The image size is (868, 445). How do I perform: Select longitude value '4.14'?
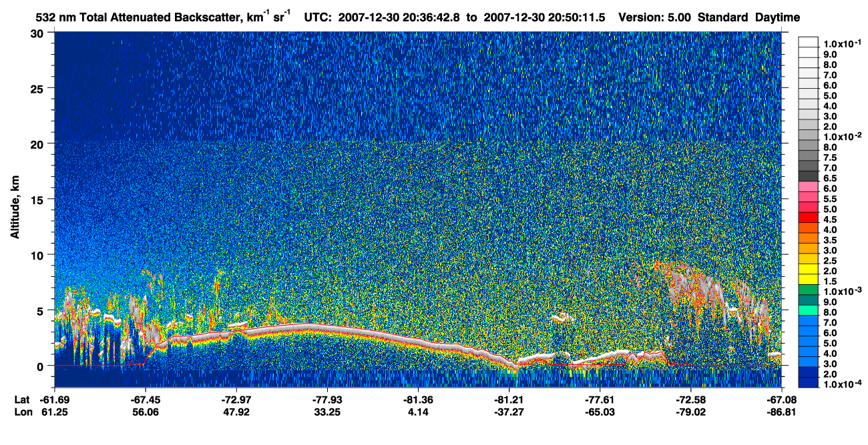pos(418,412)
